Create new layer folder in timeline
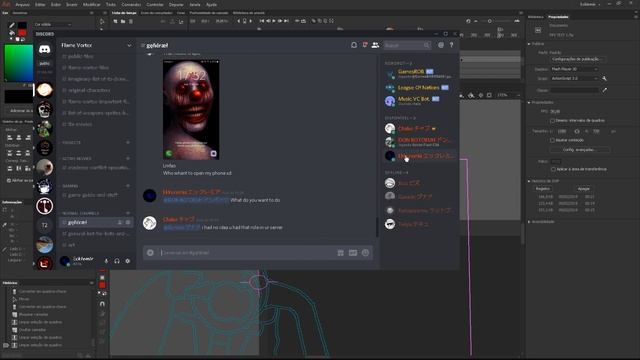This screenshot has height=360, width=640. pyautogui.click(x=123, y=21)
